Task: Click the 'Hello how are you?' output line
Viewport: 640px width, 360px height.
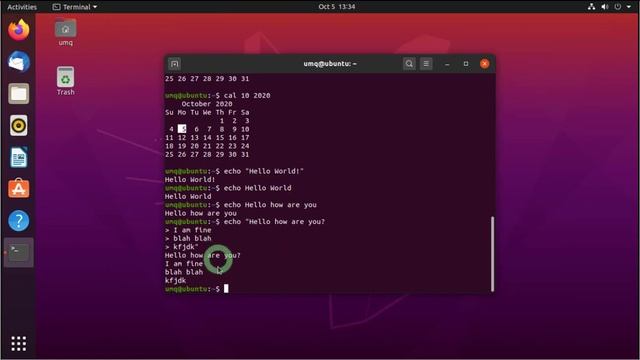Action: [x=203, y=255]
